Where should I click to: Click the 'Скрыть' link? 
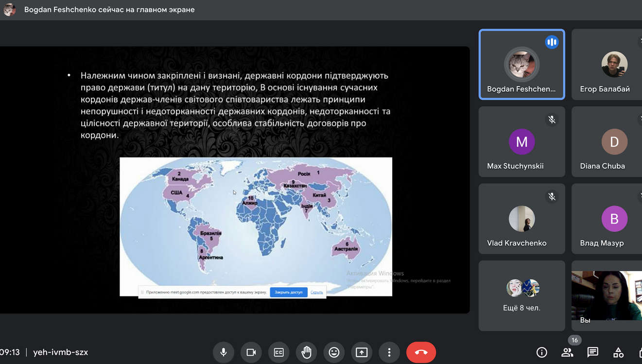[316, 292]
